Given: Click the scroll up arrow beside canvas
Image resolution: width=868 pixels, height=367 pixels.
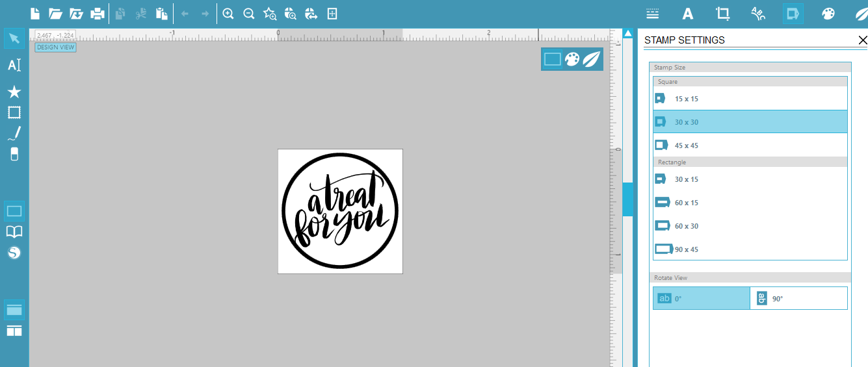Looking at the screenshot, I should pyautogui.click(x=627, y=33).
